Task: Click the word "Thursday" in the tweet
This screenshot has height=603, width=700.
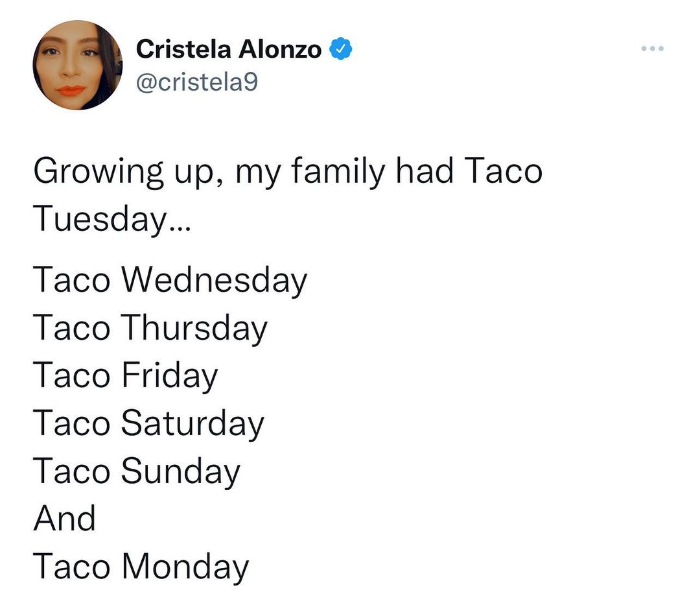Action: point(194,328)
